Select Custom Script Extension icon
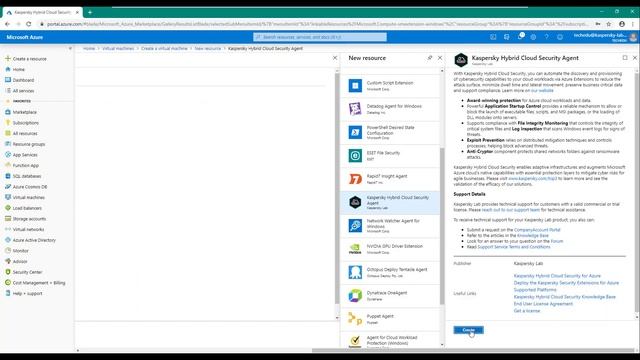The height and width of the screenshot is (360, 640). point(355,86)
